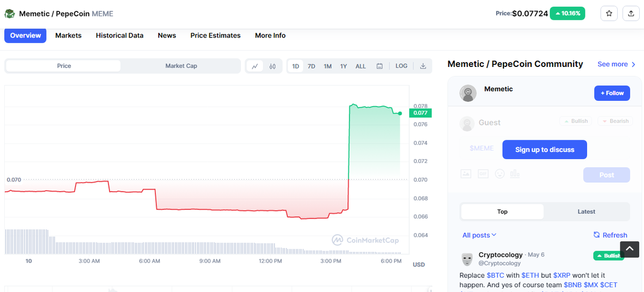Open the Price Estimates tab
This screenshot has height=292, width=644.
click(x=215, y=35)
